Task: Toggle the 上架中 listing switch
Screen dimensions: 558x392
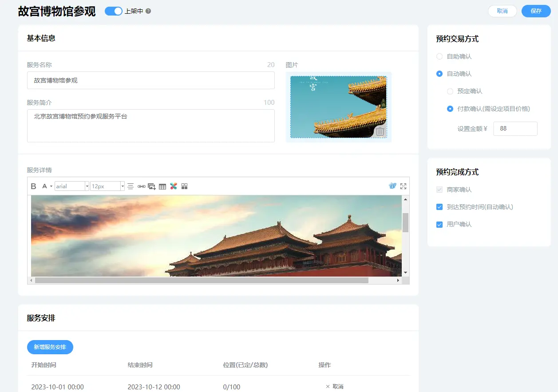Action: (x=113, y=11)
